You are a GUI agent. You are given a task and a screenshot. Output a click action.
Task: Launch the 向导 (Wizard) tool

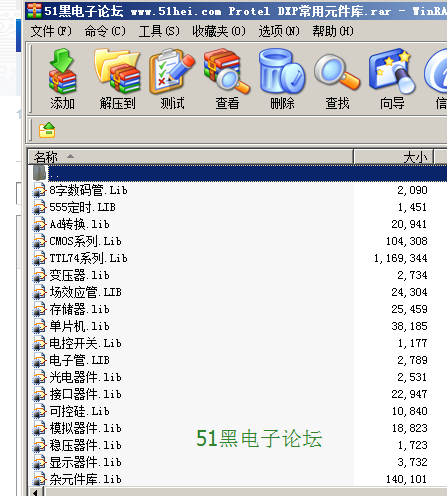point(392,79)
